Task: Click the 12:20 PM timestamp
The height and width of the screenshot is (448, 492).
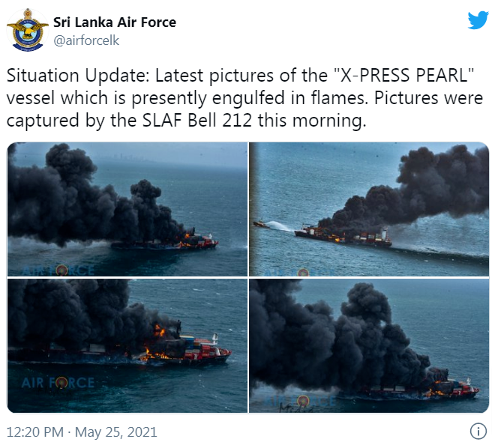Action: tap(34, 432)
